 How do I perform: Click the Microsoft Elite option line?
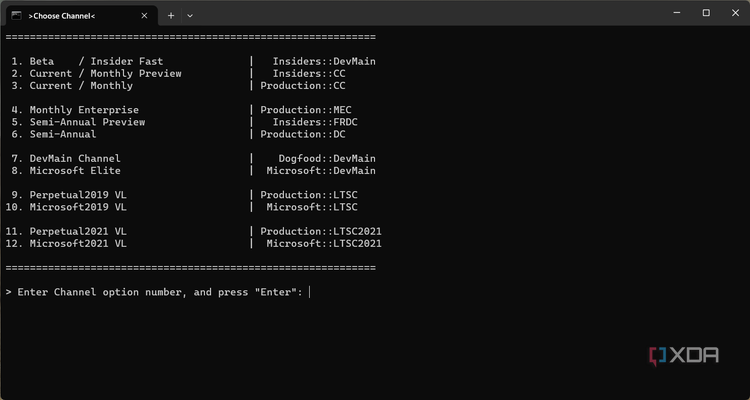[193, 171]
